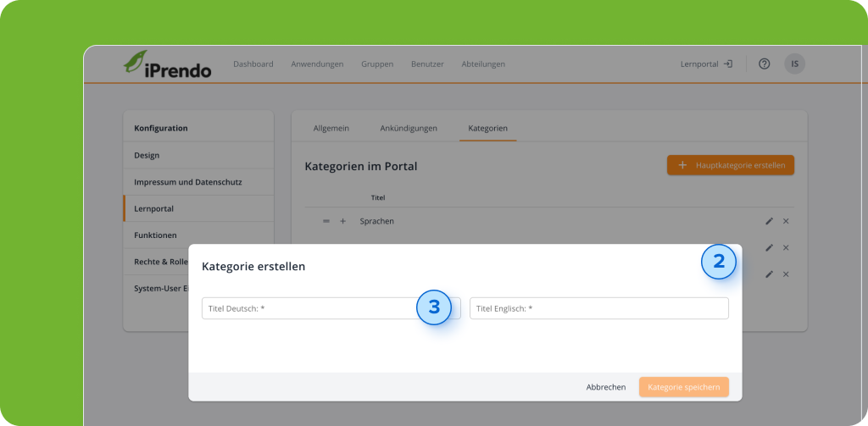Open the help question mark icon
The width and height of the screenshot is (868, 426).
(764, 64)
